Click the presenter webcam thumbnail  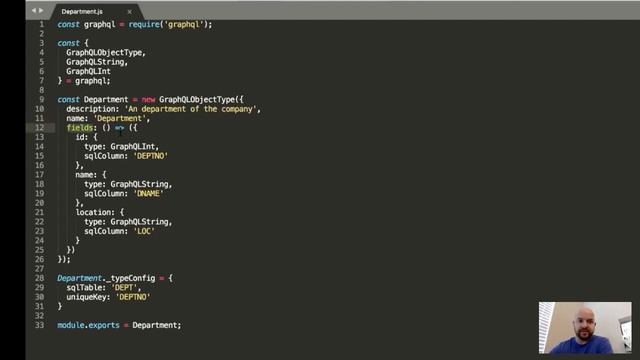[x=585, y=328]
